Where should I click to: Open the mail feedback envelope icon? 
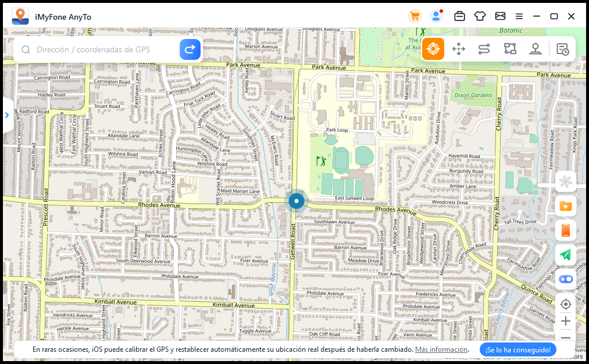[500, 16]
